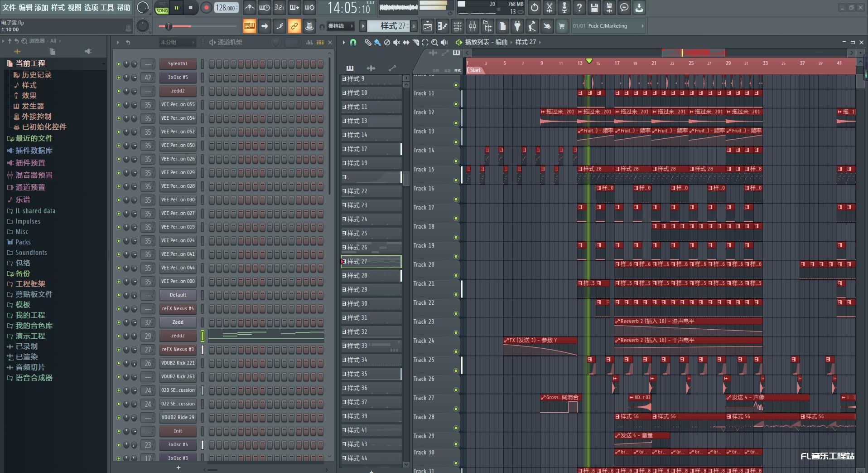Click the question mark help icon

click(x=579, y=7)
